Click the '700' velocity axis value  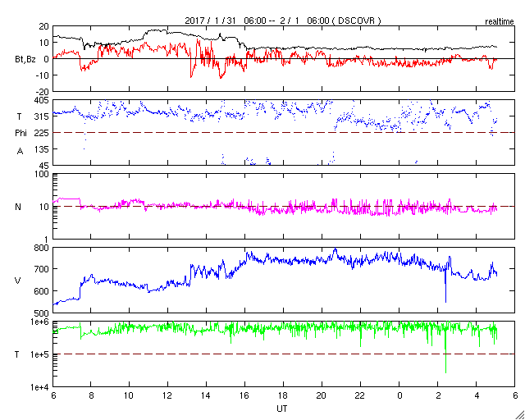click(x=43, y=269)
